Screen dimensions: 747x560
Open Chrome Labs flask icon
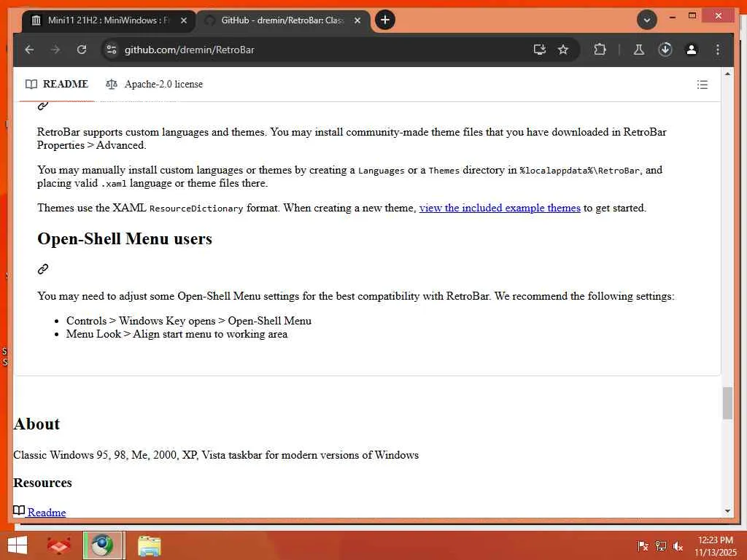click(639, 50)
